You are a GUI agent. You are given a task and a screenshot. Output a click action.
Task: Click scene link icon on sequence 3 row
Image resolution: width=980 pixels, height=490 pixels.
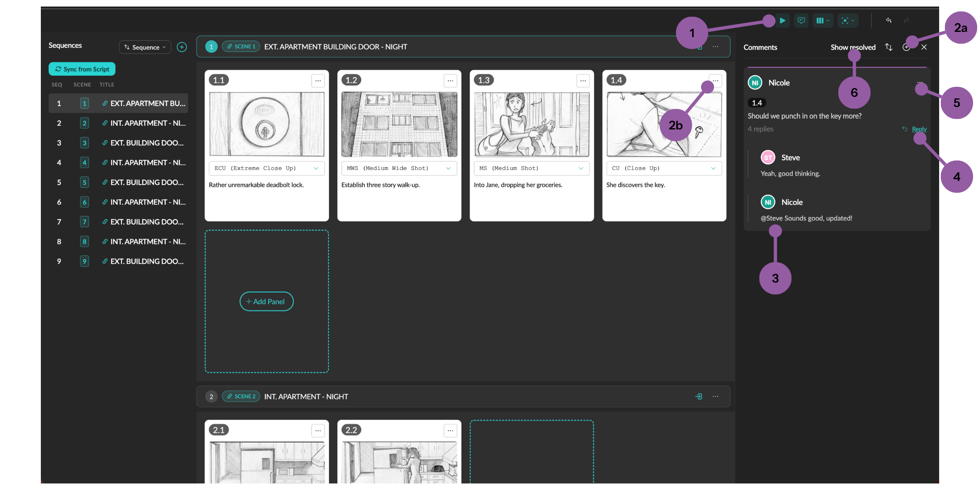105,143
